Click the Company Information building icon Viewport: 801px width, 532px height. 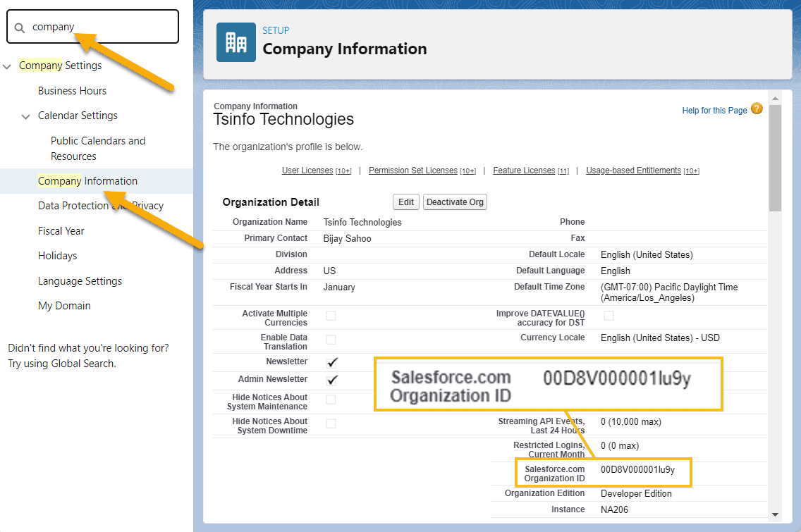tap(236, 42)
